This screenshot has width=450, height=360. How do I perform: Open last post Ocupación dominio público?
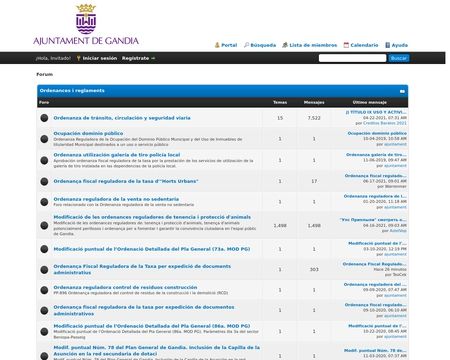click(377, 133)
